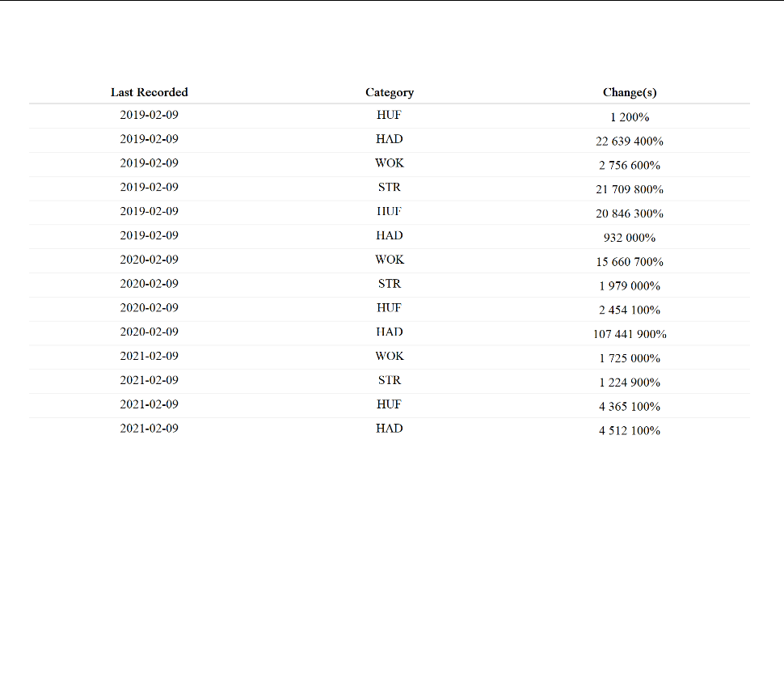Select the 21 709 800% cell
The width and height of the screenshot is (784, 689).
pyautogui.click(x=629, y=189)
